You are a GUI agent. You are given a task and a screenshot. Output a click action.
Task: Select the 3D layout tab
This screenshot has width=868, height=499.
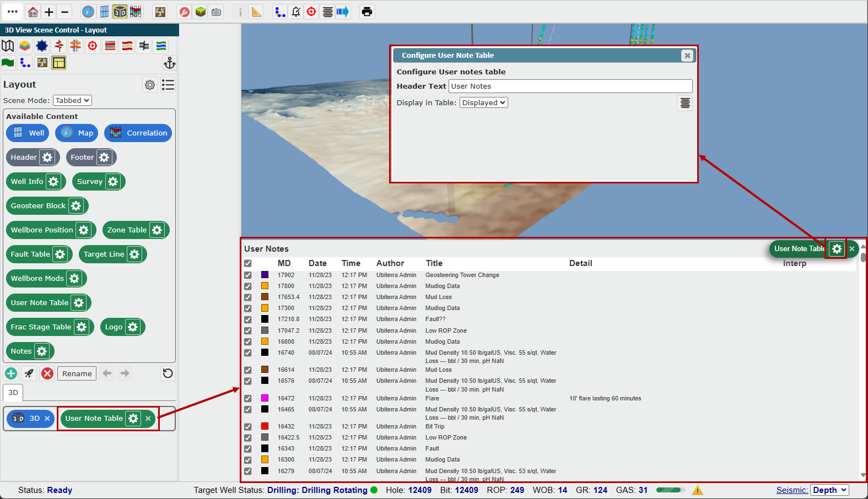13,393
